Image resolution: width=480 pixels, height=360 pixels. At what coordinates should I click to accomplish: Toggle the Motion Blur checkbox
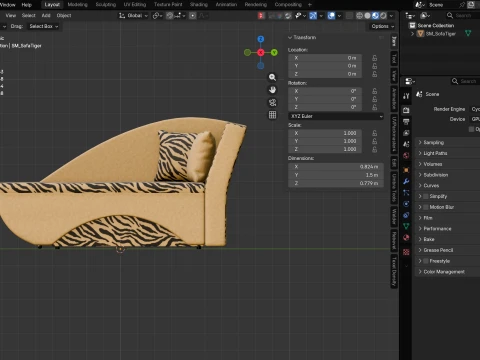click(426, 207)
